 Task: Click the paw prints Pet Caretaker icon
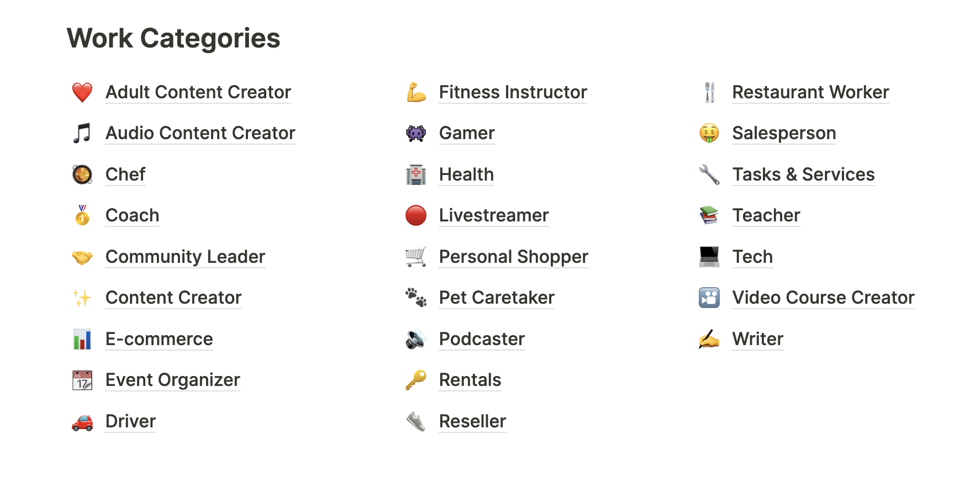416,298
